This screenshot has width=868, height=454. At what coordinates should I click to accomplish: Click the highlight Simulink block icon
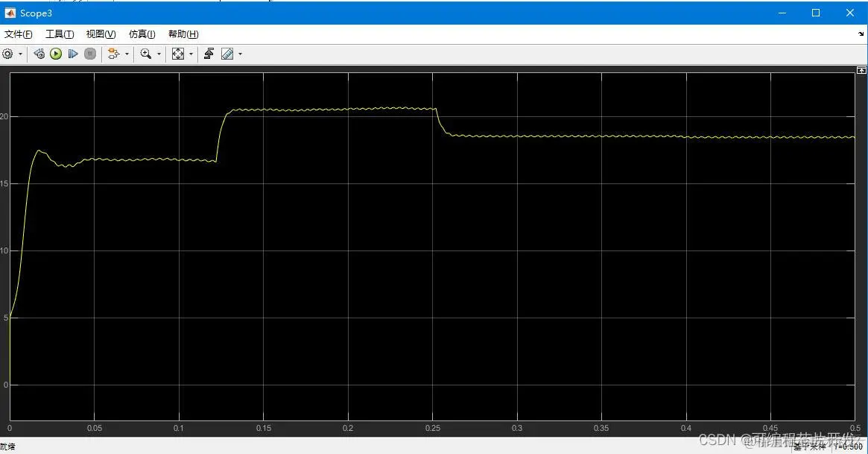click(113, 54)
